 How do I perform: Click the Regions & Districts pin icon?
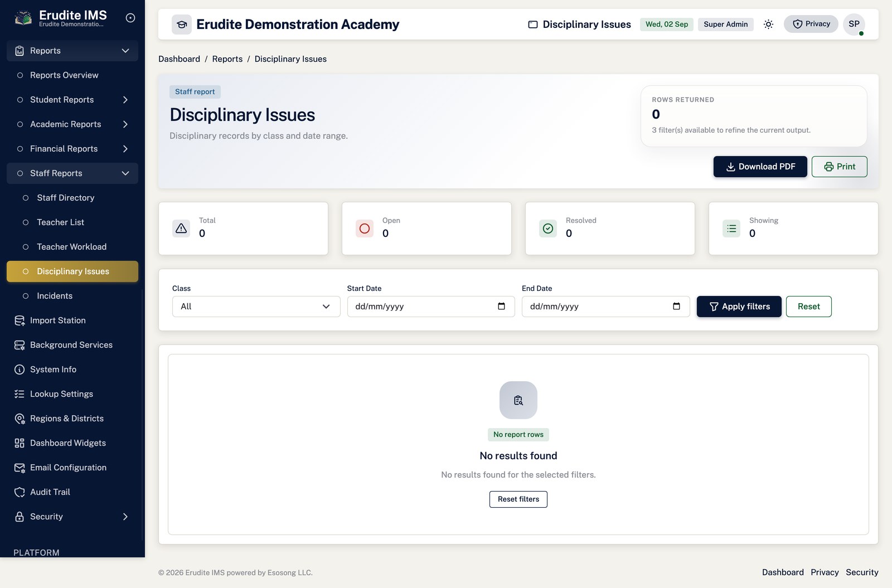[x=20, y=419]
